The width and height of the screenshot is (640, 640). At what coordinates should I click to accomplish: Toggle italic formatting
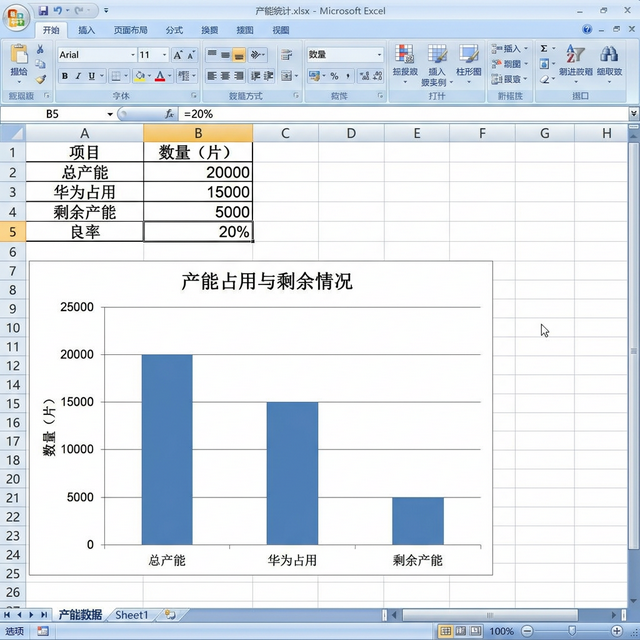[78, 76]
